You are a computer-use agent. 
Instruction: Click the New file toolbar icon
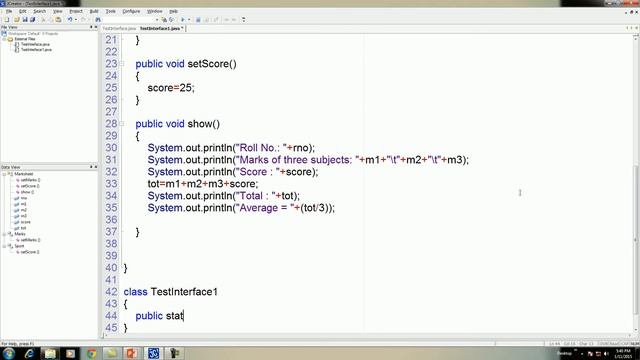click(x=7, y=20)
